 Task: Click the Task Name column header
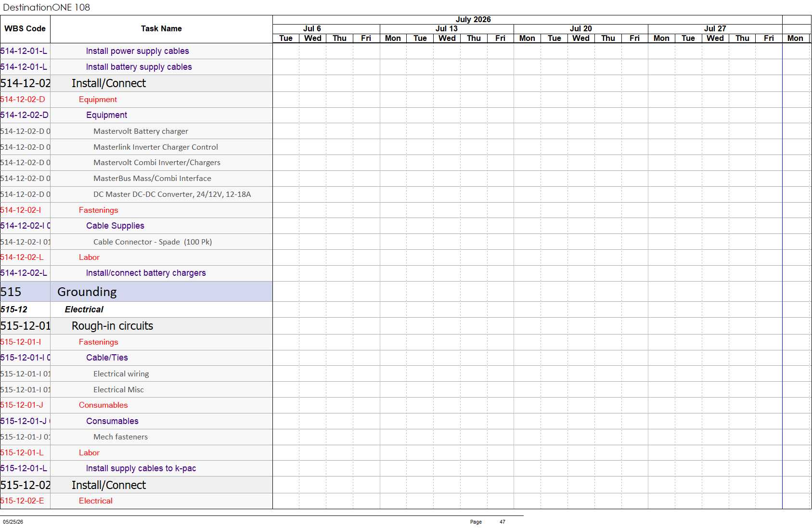[x=161, y=29]
